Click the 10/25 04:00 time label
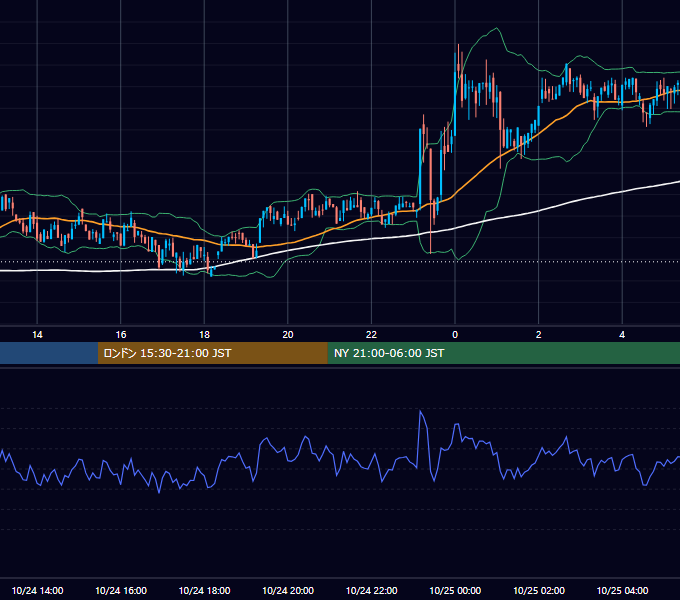The height and width of the screenshot is (600, 680). [x=622, y=590]
